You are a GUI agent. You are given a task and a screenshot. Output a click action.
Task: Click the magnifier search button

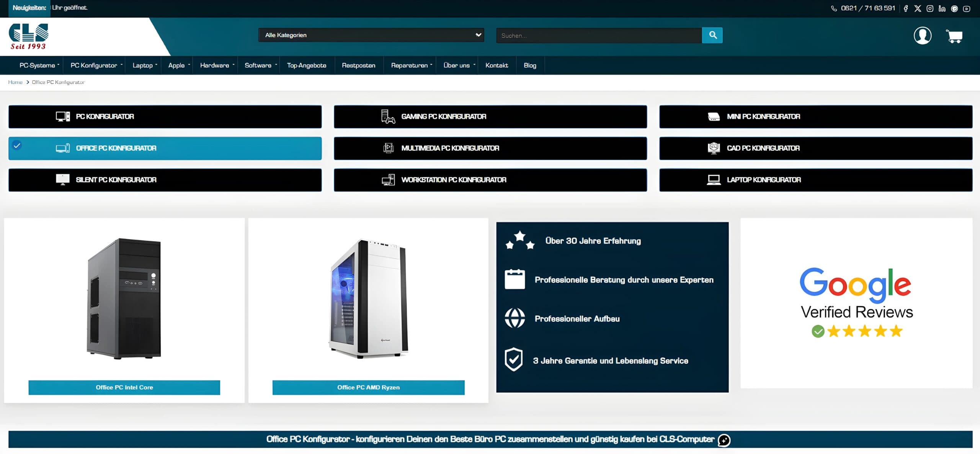tap(712, 35)
